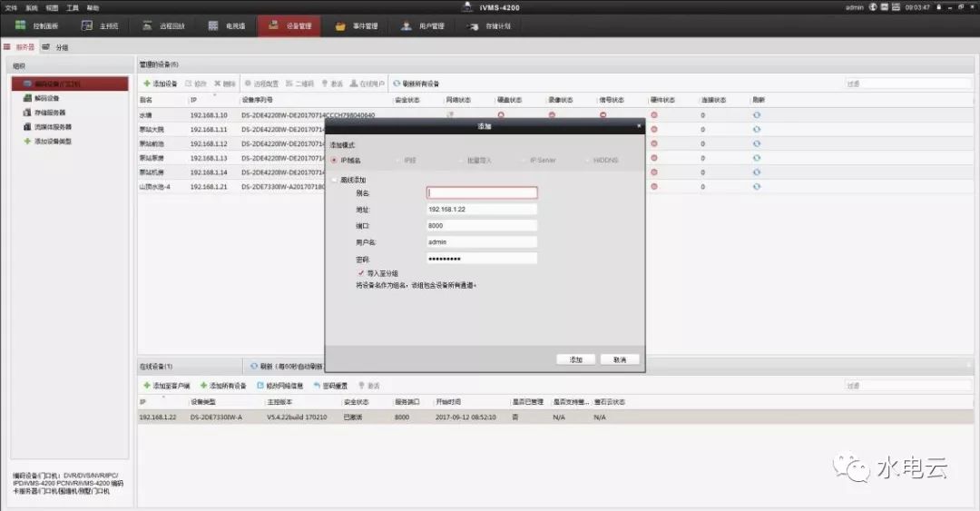Click 修改网络信息 modify network info

280,385
